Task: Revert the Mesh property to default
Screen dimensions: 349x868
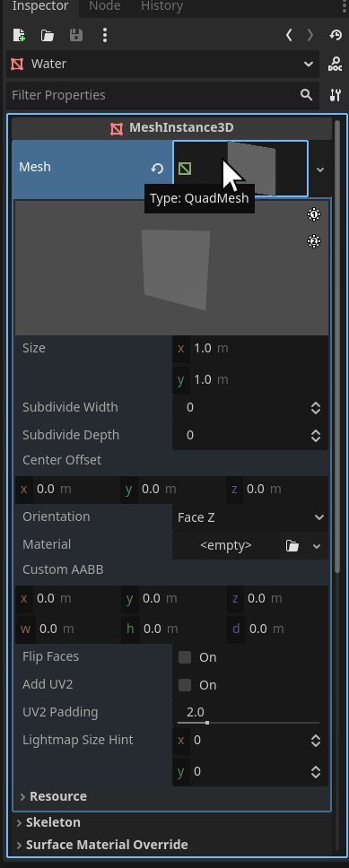Action: 157,169
